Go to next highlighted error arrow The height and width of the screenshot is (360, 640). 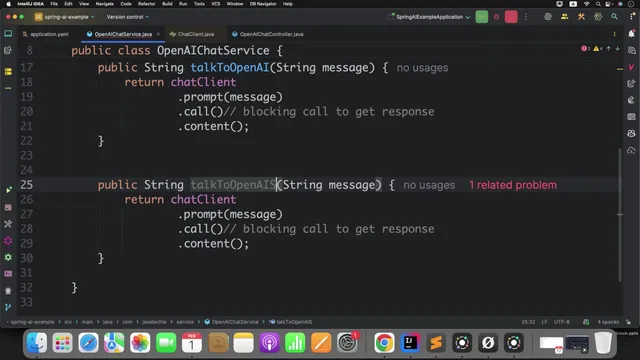pyautogui.click(x=618, y=49)
